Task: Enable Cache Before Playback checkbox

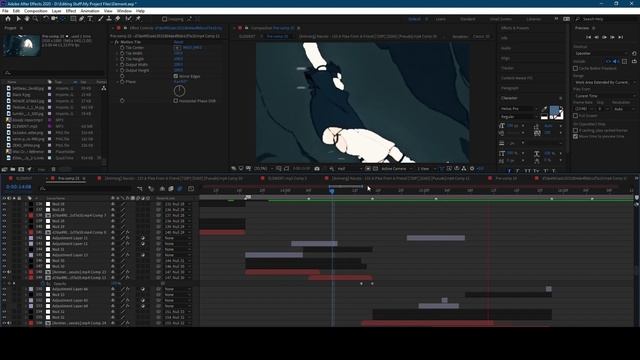Action: pos(576,68)
